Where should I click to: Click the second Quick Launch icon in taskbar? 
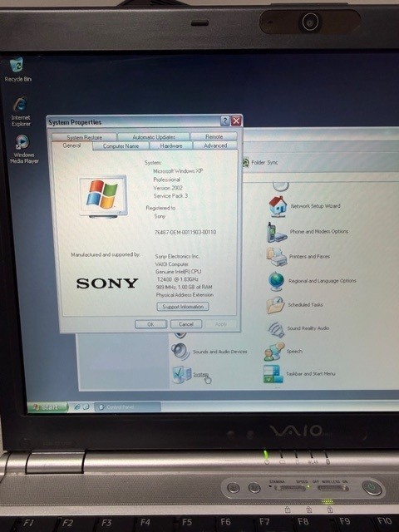point(86,406)
